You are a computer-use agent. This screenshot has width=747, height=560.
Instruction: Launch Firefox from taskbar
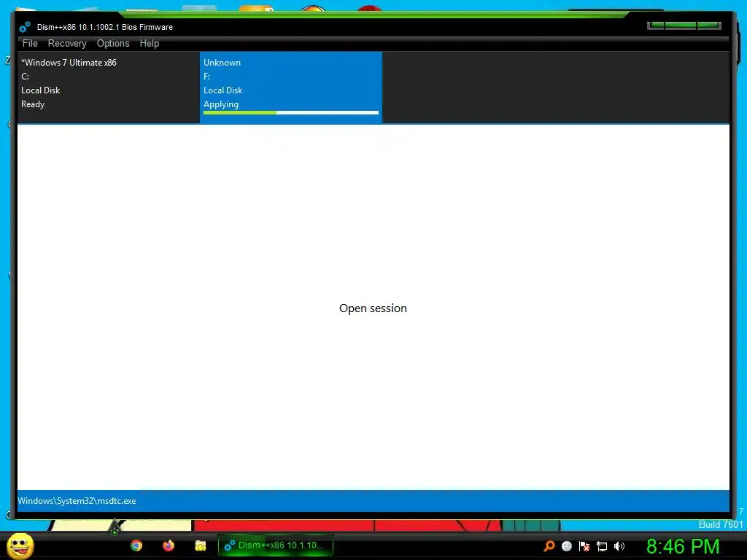pyautogui.click(x=169, y=545)
